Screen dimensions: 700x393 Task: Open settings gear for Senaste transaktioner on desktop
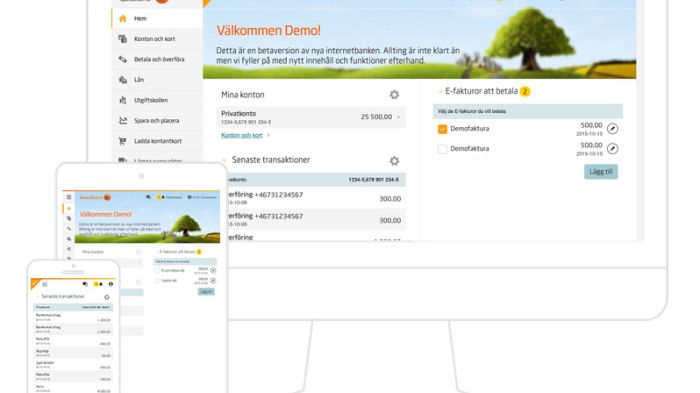(x=394, y=160)
